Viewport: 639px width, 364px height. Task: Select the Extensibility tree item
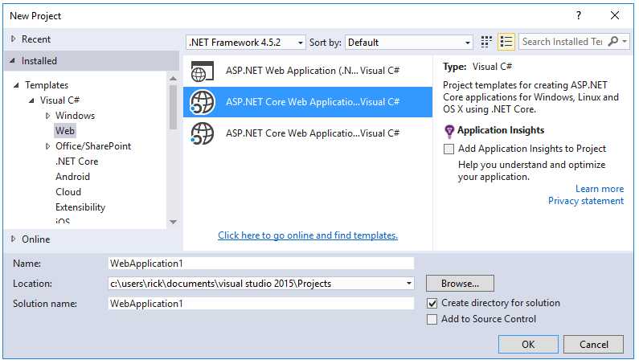coord(80,207)
